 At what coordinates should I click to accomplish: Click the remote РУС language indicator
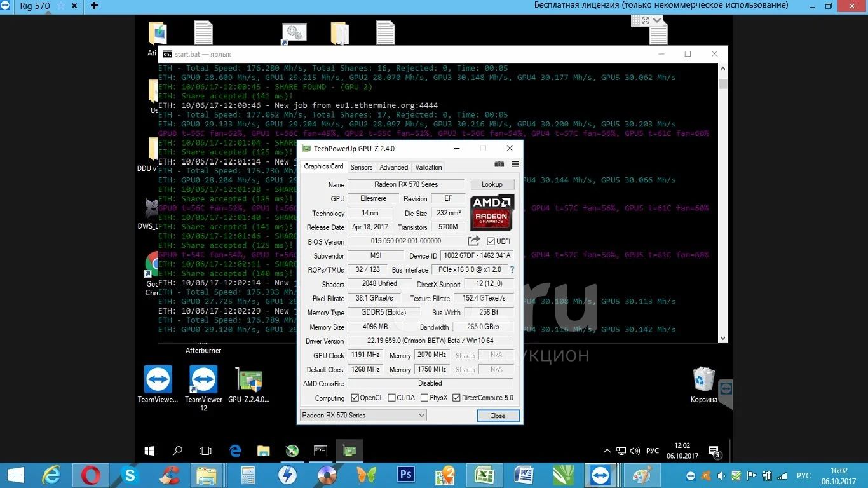tap(653, 451)
